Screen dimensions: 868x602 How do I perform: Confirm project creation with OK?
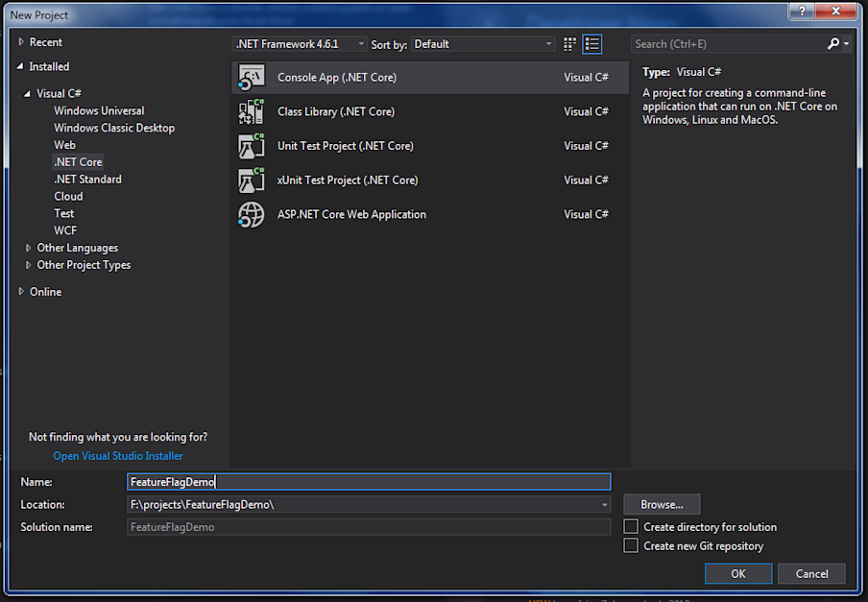737,573
